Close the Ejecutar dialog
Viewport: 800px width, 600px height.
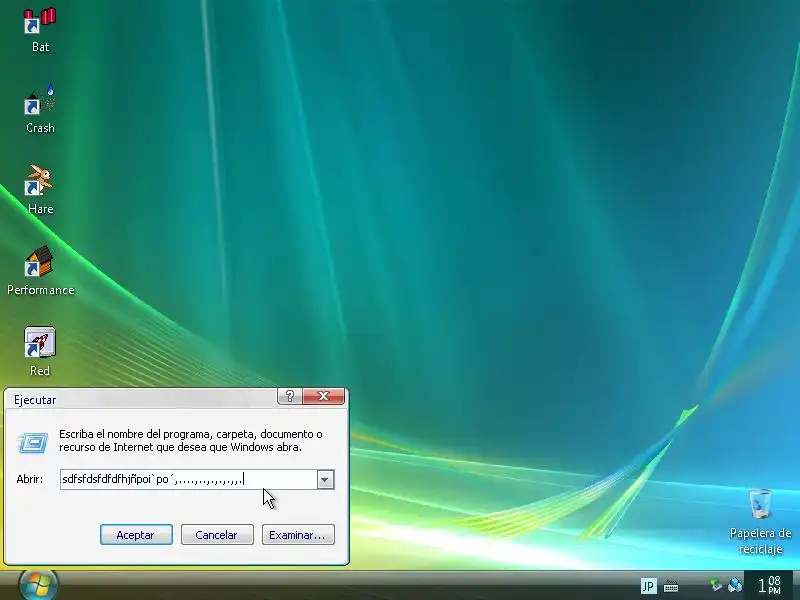tap(323, 396)
